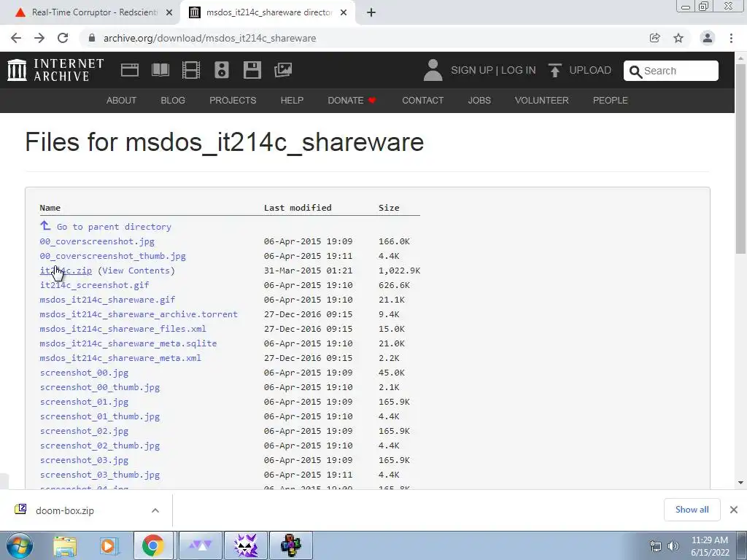Viewport: 747px width, 560px height.
Task: Click the share page icon in address bar
Action: 655,38
